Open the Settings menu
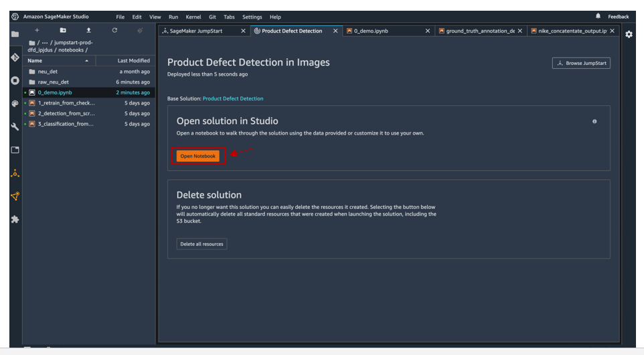644x355 pixels. 252,17
